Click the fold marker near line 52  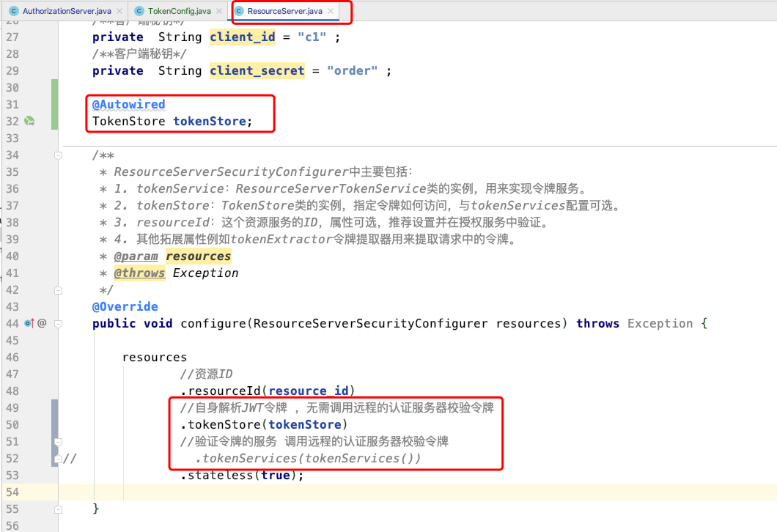pos(58,458)
